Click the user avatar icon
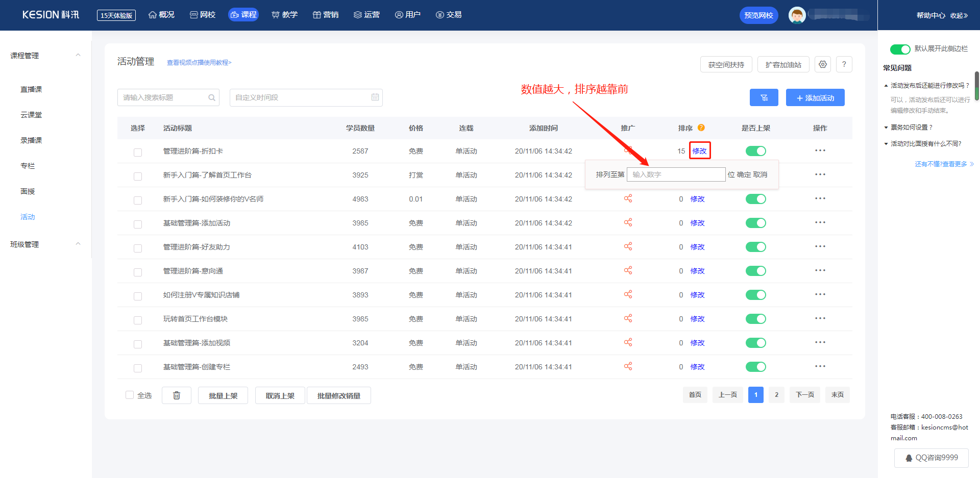The width and height of the screenshot is (980, 478). pyautogui.click(x=797, y=15)
